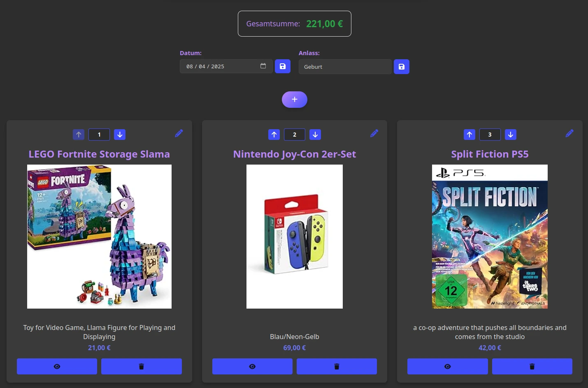Move Split Fiction PS5 item down
This screenshot has width=588, height=388.
[511, 135]
